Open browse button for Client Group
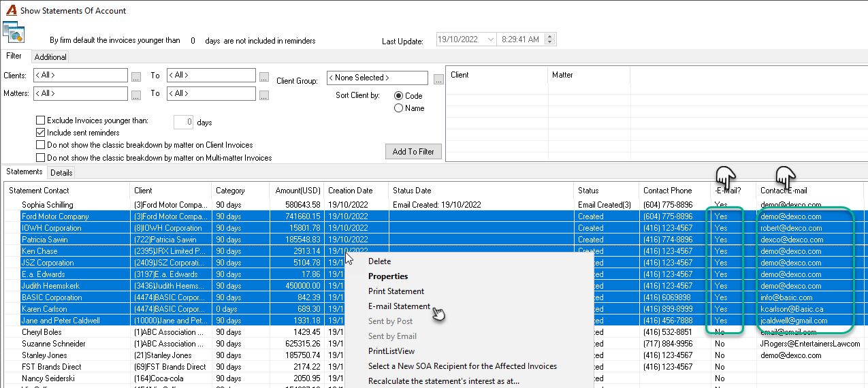 [x=438, y=80]
